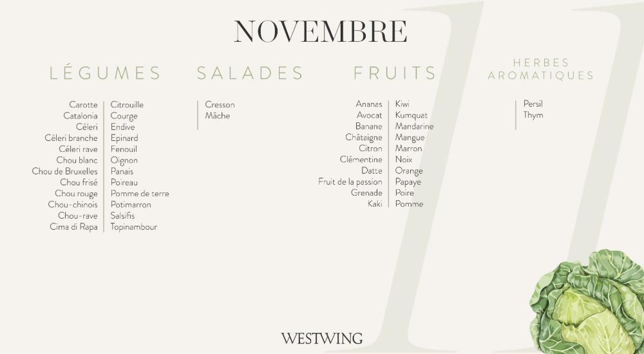Click the NOVEMBRE title heading
Image resolution: width=644 pixels, height=354 pixels.
[x=320, y=32]
